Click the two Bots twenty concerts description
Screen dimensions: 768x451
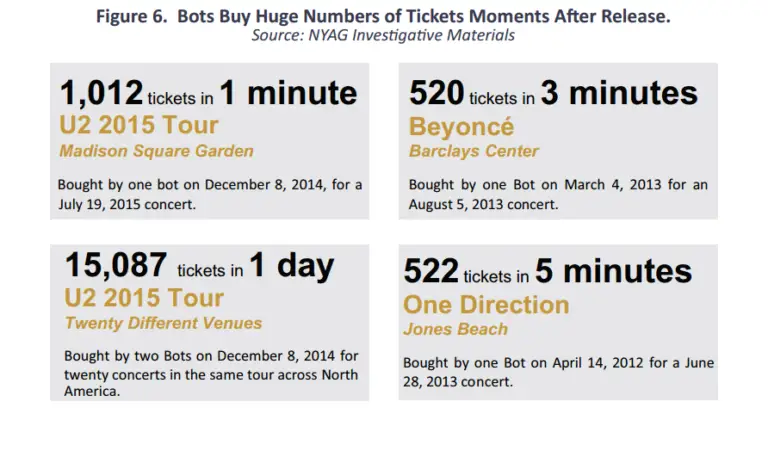tap(211, 373)
